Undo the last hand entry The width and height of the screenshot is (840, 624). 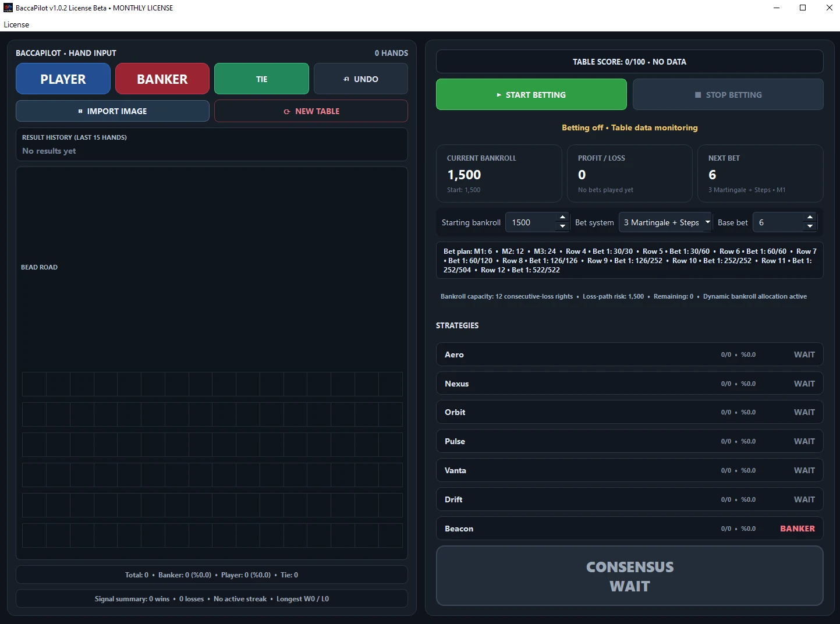click(361, 79)
